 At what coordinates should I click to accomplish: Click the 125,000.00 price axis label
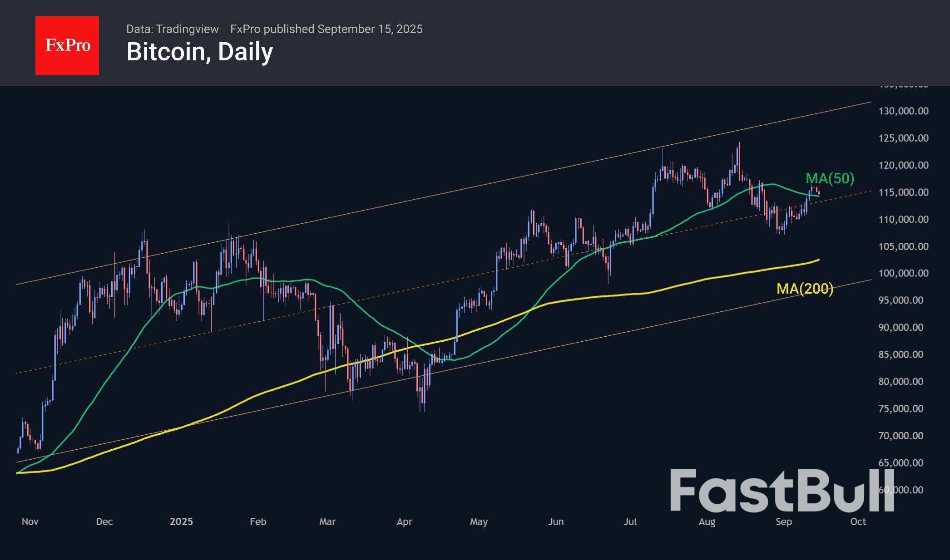point(903,138)
